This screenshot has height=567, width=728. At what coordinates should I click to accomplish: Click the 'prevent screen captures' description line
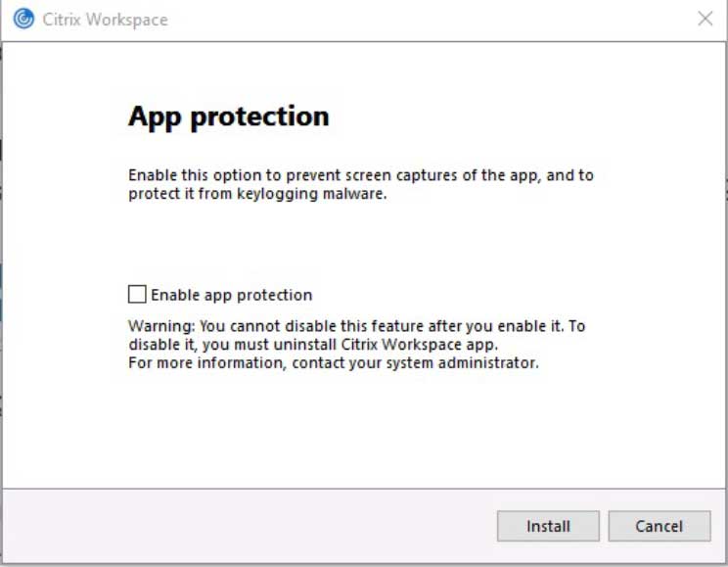click(360, 175)
